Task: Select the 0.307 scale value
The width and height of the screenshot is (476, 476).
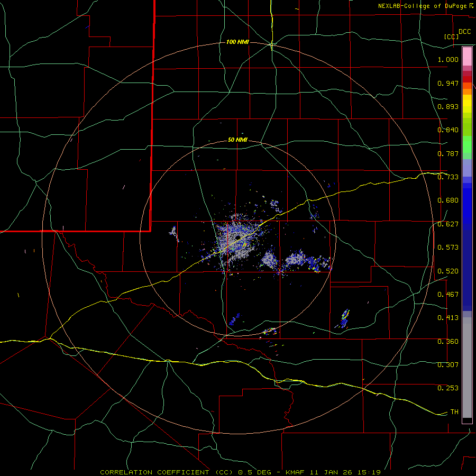Action: pos(448,365)
